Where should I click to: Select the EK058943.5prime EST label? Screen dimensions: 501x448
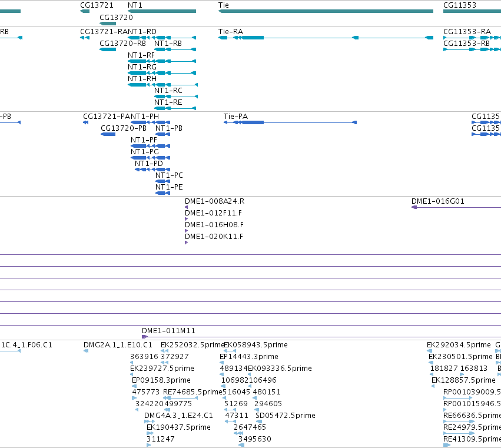tap(256, 345)
